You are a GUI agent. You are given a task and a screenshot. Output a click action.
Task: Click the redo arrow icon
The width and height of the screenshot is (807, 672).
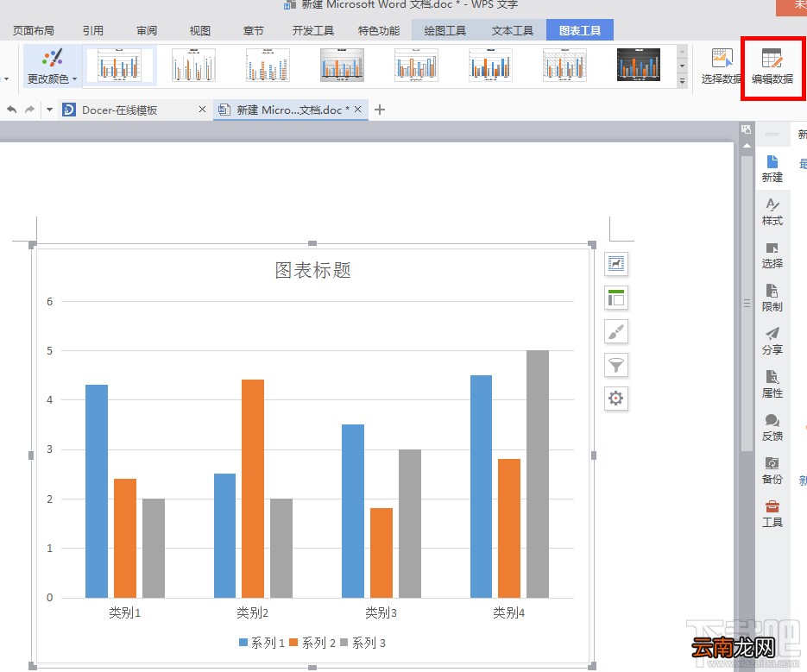[30, 110]
